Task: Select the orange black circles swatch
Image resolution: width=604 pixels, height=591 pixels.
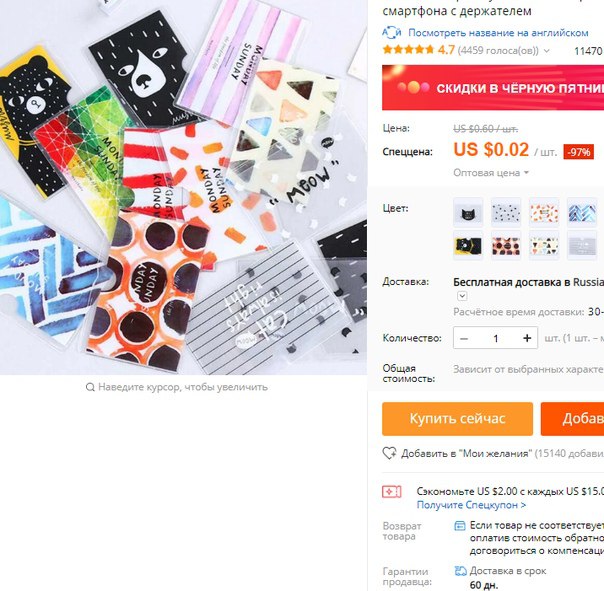Action: (506, 246)
